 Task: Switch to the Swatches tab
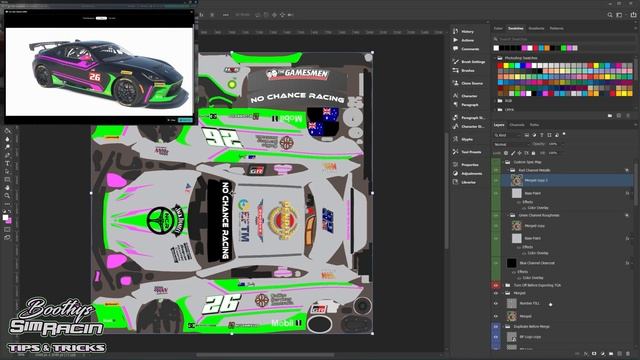516,29
